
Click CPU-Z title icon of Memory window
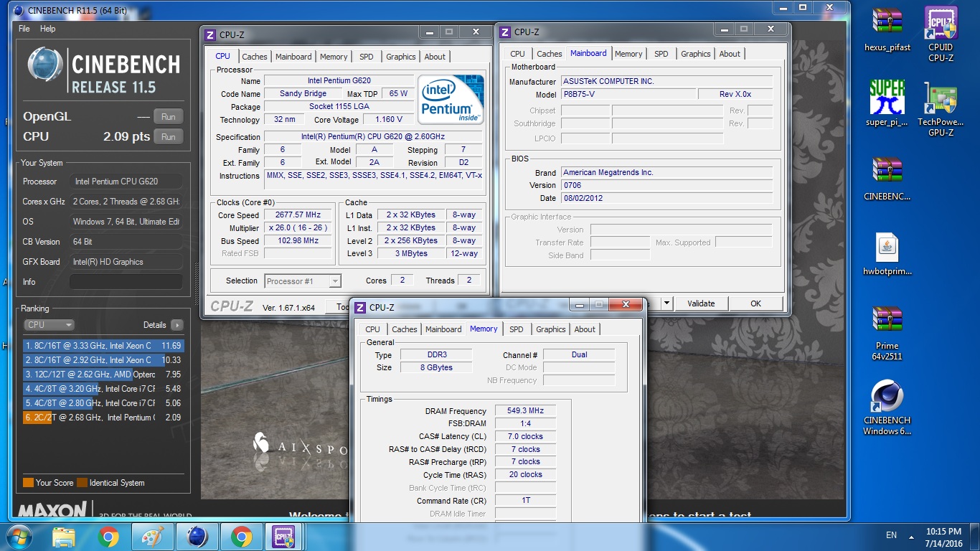tap(360, 307)
